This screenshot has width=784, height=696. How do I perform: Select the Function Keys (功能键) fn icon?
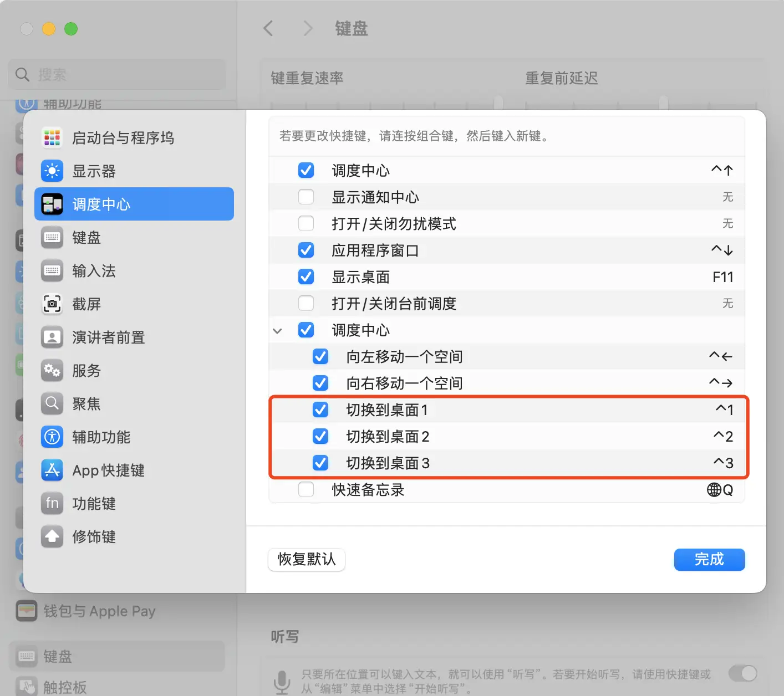52,504
